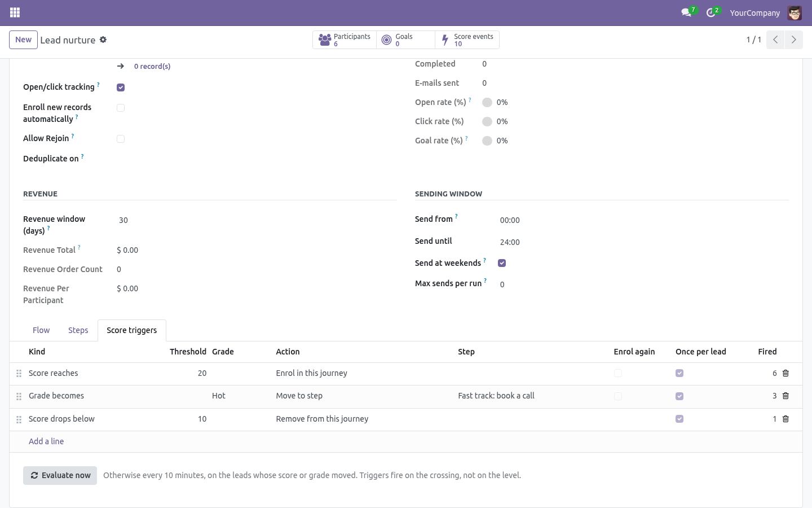Click the arrow icon beside 0 record(s)

click(x=121, y=66)
